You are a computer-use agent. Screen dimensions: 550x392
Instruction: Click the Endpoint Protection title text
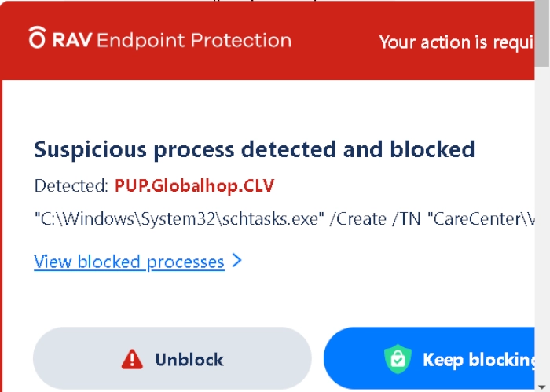(x=194, y=40)
